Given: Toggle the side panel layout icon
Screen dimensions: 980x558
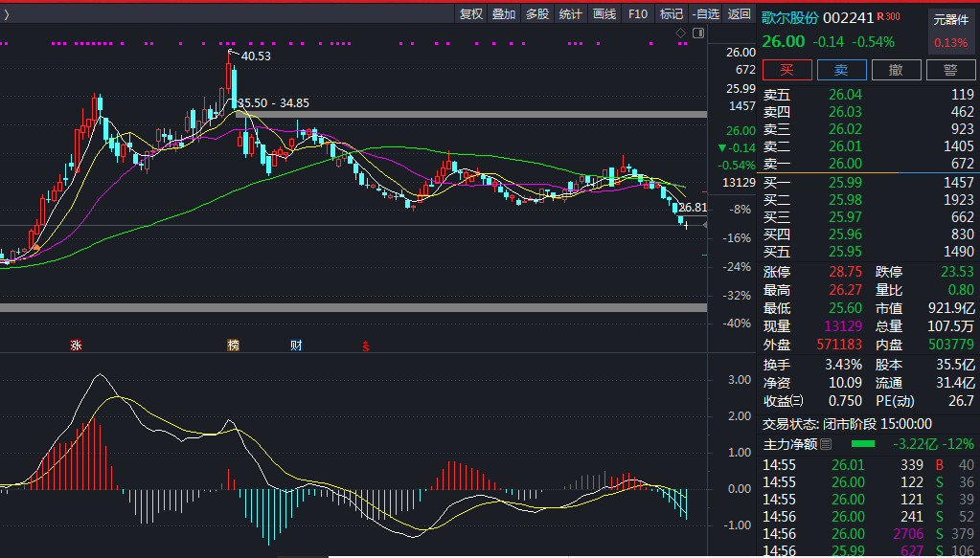Looking at the screenshot, I should pos(697,33).
